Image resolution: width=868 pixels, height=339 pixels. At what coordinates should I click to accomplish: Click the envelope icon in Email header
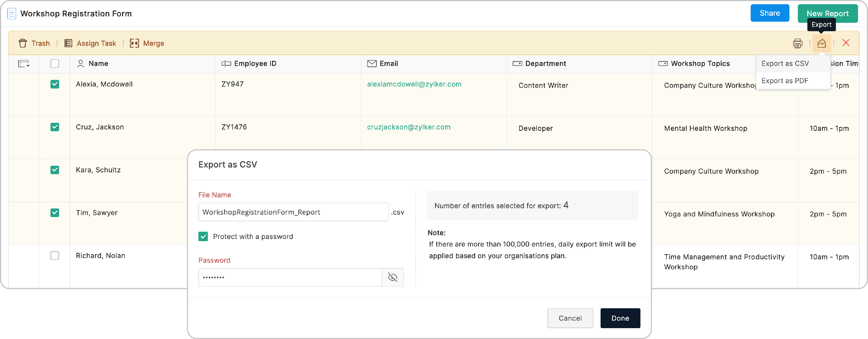pyautogui.click(x=372, y=63)
